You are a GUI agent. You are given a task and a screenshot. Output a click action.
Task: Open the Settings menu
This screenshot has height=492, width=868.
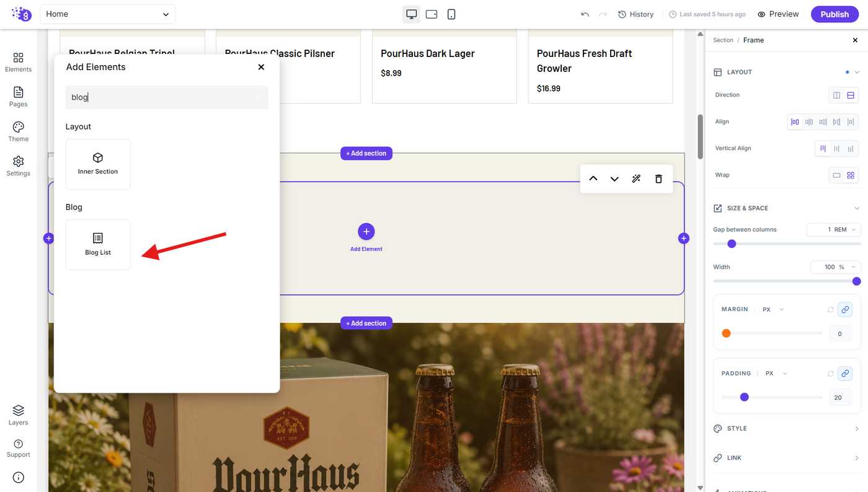18,166
